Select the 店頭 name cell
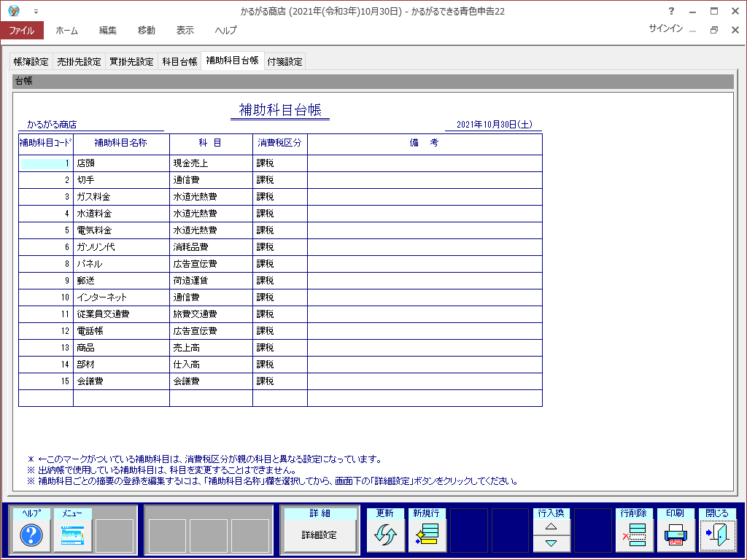Viewport: 747px width, 560px height. (x=122, y=163)
